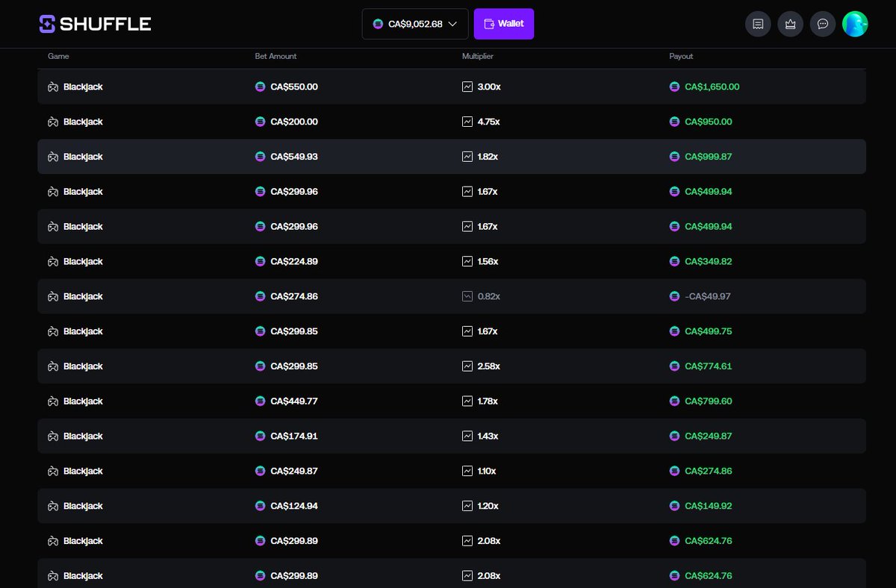Open the chat bubble icon in header
Viewport: 896px width, 588px height.
tap(823, 24)
